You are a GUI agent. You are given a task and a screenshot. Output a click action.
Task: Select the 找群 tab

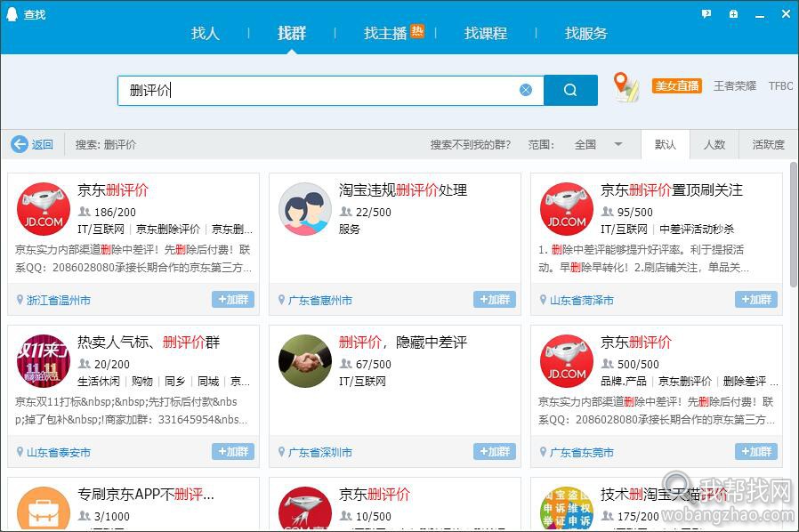[x=292, y=33]
